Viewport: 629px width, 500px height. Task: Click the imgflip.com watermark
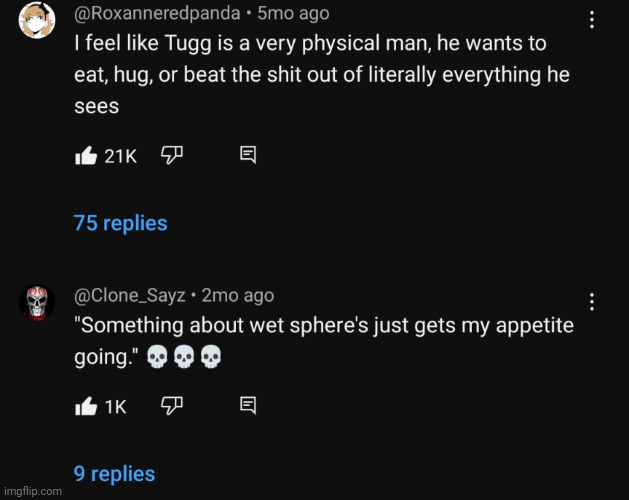[x=32, y=491]
